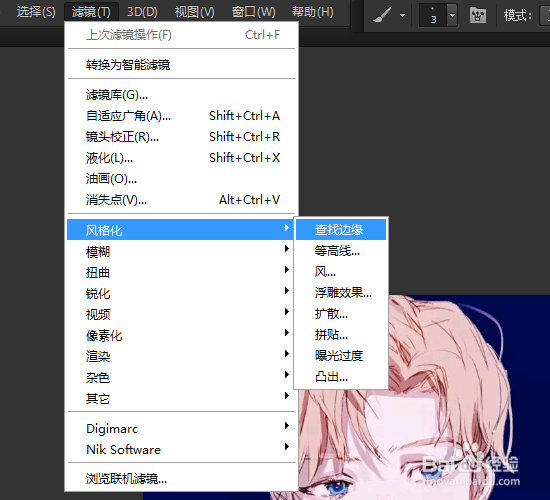Image resolution: width=550 pixels, height=500 pixels.
Task: Choose 扩散... filter
Action: pyautogui.click(x=341, y=314)
